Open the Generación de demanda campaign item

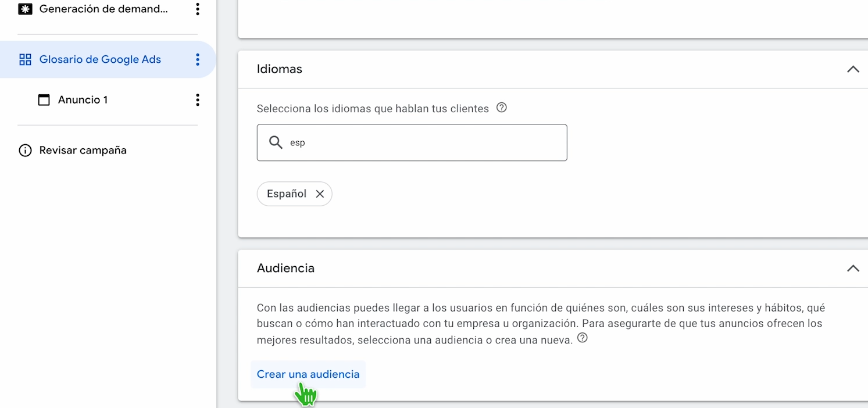(x=103, y=9)
